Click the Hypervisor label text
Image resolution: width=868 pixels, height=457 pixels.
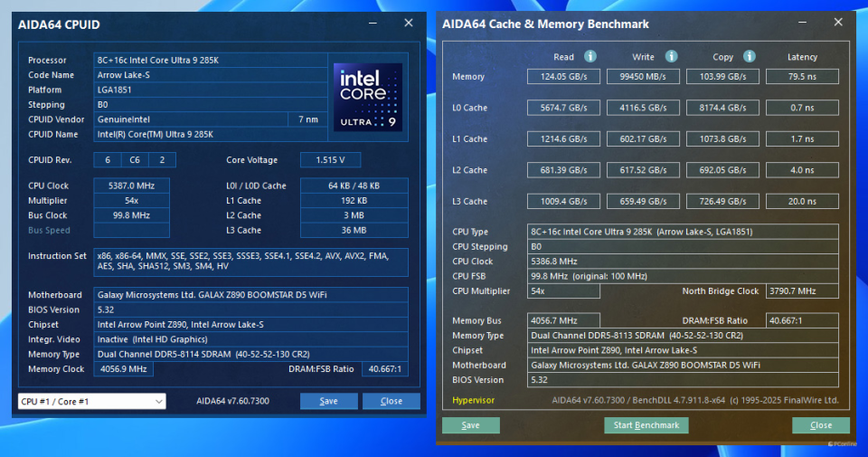pyautogui.click(x=473, y=400)
